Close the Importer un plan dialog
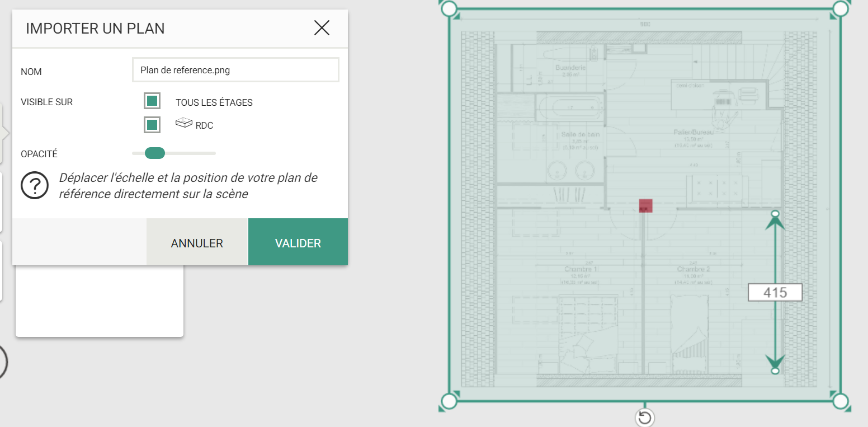Image resolution: width=868 pixels, height=427 pixels. (322, 28)
